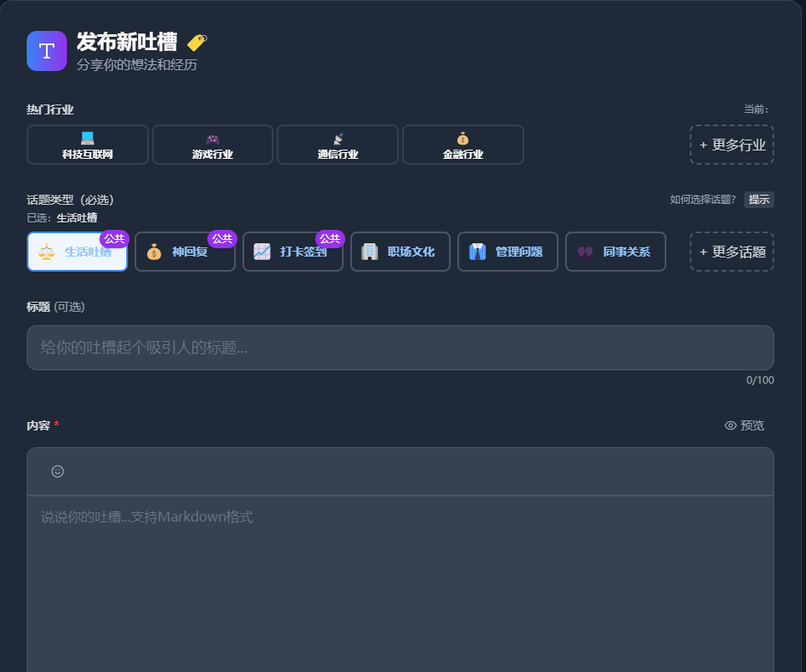Choose the 生活吐槽 topic chip
The height and width of the screenshot is (672, 806).
pos(77,252)
